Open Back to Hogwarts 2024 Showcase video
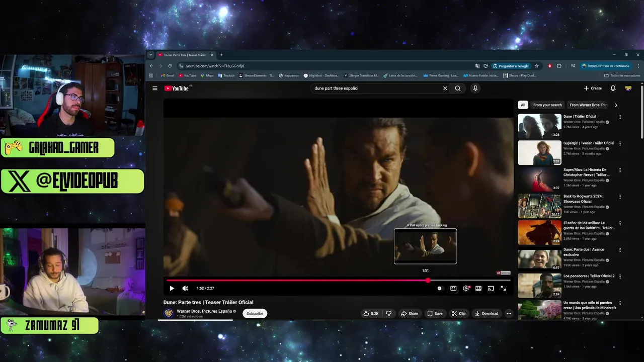The width and height of the screenshot is (644, 362). point(583,199)
